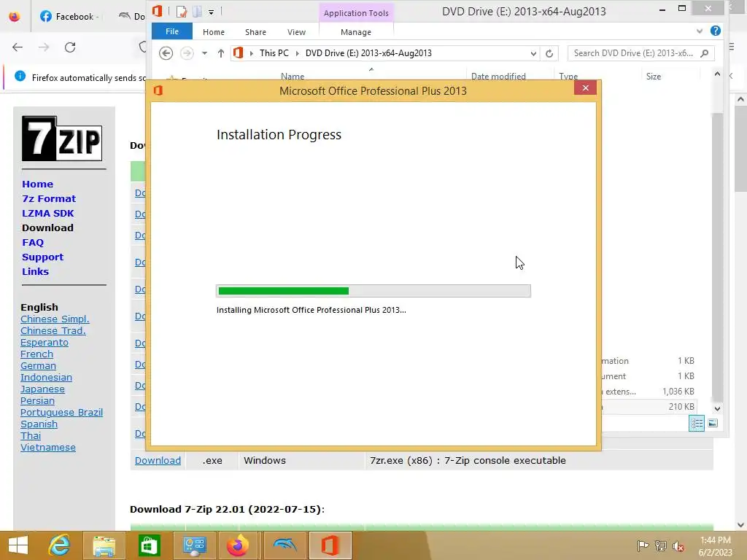Sort by Name column header
Image resolution: width=747 pixels, height=560 pixels.
click(293, 76)
